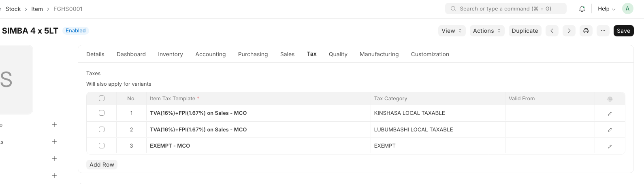This screenshot has width=644, height=184.
Task: Select all rows header checkbox
Action: [102, 98]
